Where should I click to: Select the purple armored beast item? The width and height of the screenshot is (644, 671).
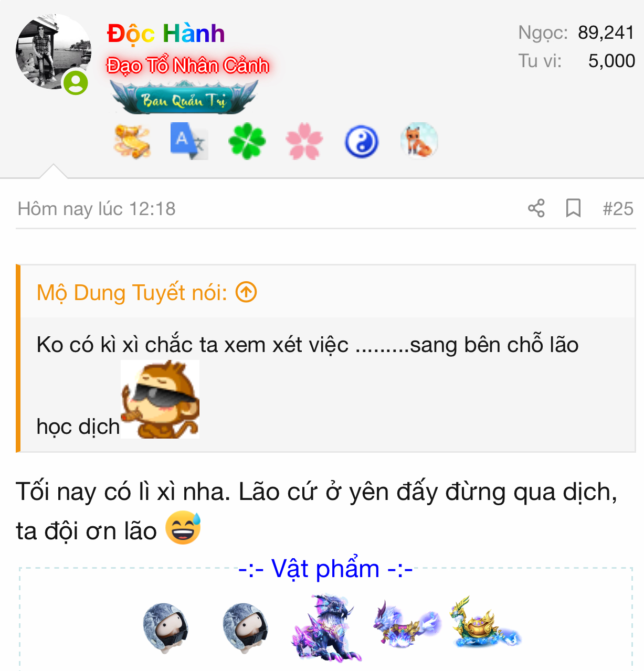tap(326, 627)
